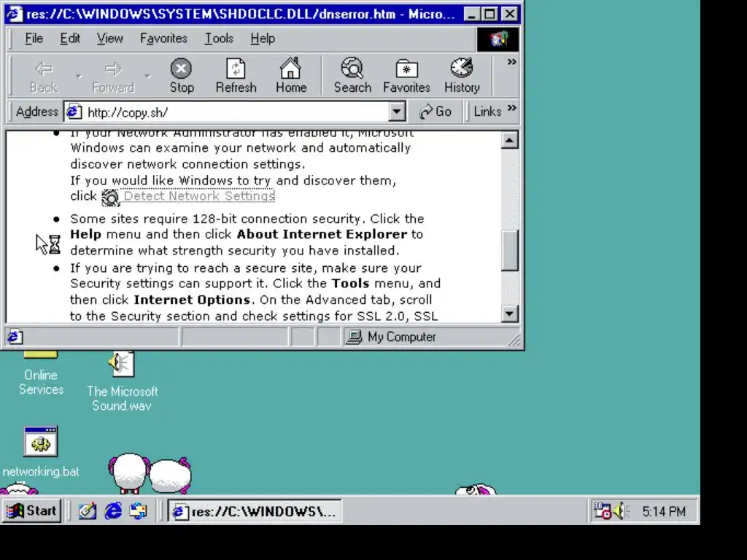The image size is (747, 560).
Task: Open the Edit menu
Action: click(x=69, y=39)
